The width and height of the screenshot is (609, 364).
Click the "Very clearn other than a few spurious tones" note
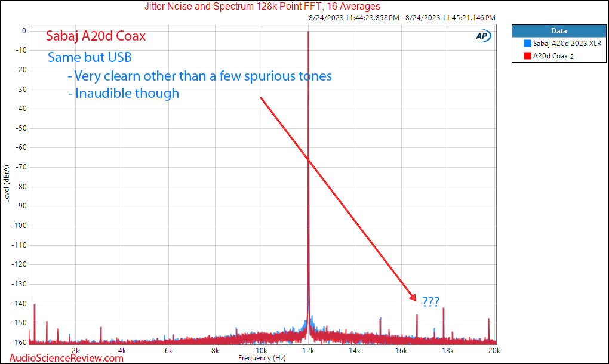tap(199, 76)
